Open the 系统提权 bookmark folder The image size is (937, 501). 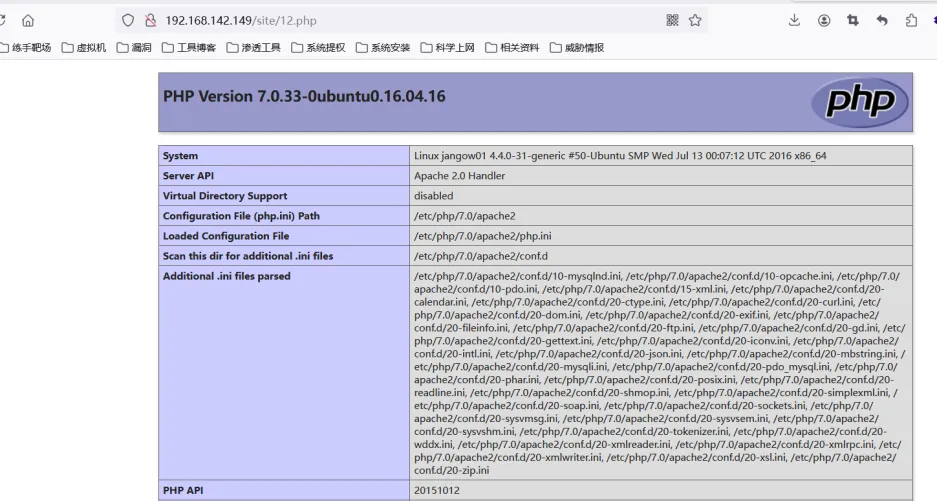(319, 48)
